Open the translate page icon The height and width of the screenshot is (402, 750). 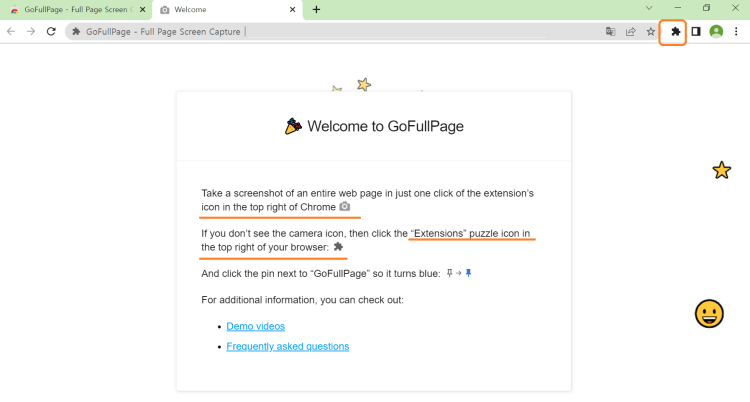610,32
